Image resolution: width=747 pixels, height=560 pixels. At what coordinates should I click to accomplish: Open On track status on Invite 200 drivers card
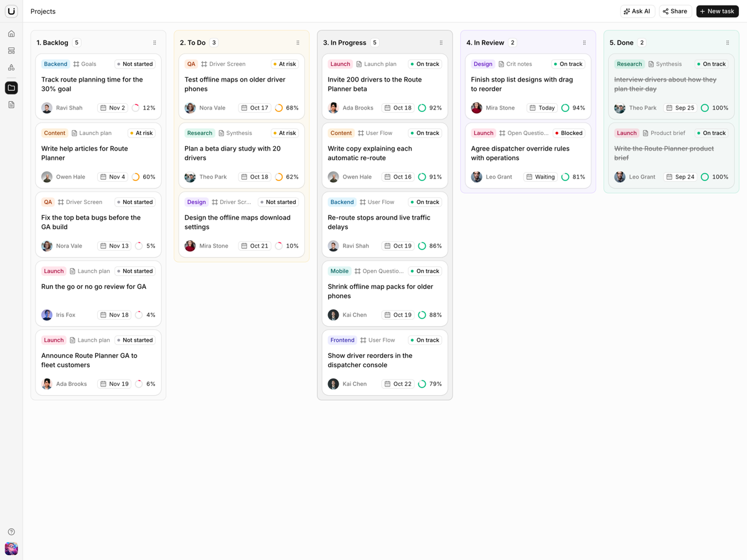click(425, 64)
